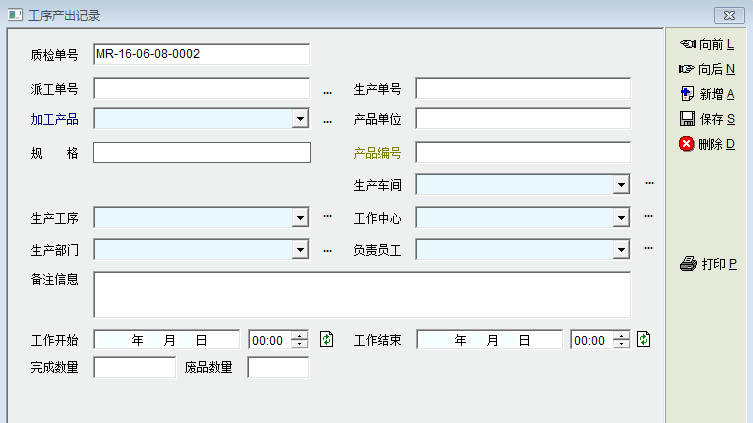Click the green refresh icon beside 工作开始 time

coord(326,340)
